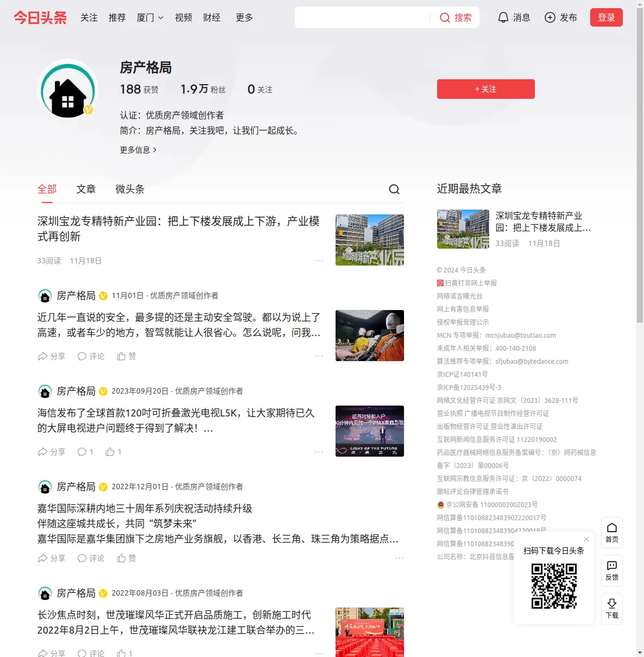Open 视频 in top navigation
This screenshot has height=657, width=644.
click(184, 17)
